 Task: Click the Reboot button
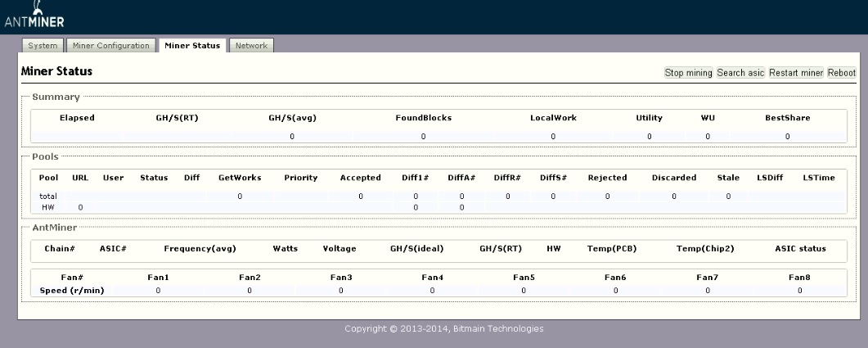(842, 73)
